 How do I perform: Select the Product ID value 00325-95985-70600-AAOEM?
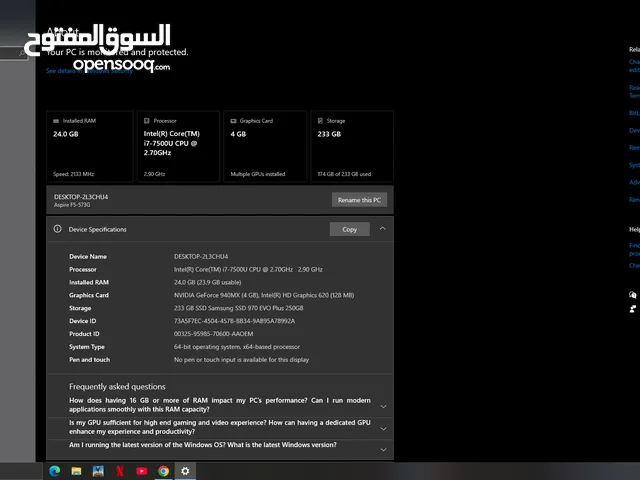pos(213,334)
